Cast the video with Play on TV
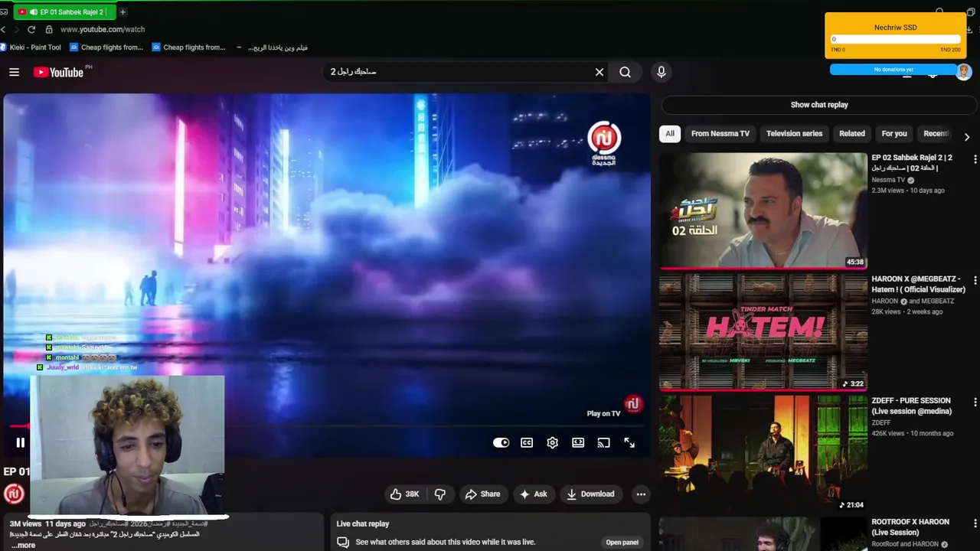Image resolution: width=980 pixels, height=551 pixels. [x=603, y=442]
